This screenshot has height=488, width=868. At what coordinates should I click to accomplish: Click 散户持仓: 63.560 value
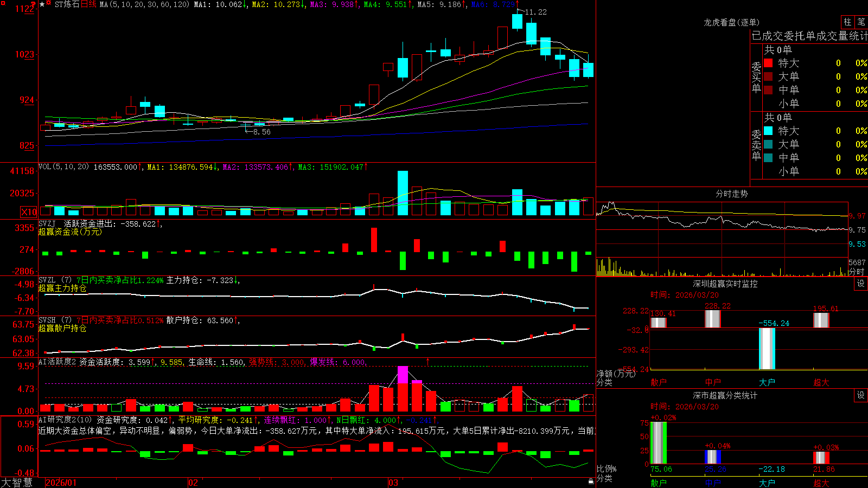[x=202, y=320]
